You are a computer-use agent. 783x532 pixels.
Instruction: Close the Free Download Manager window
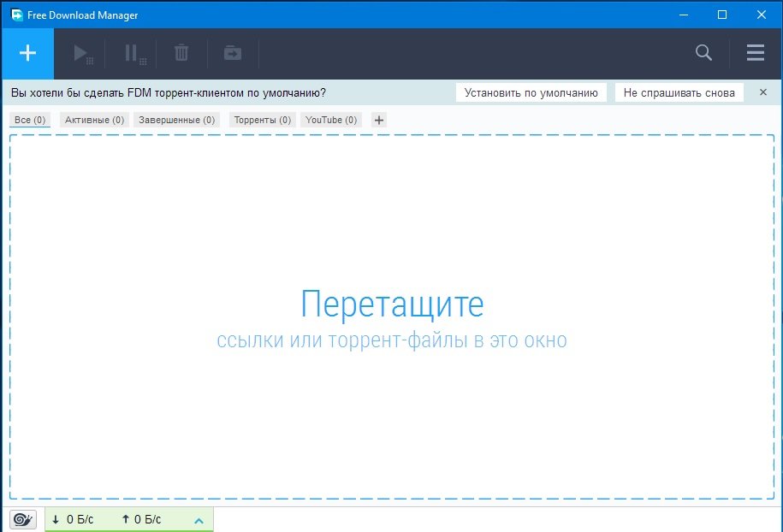(762, 15)
